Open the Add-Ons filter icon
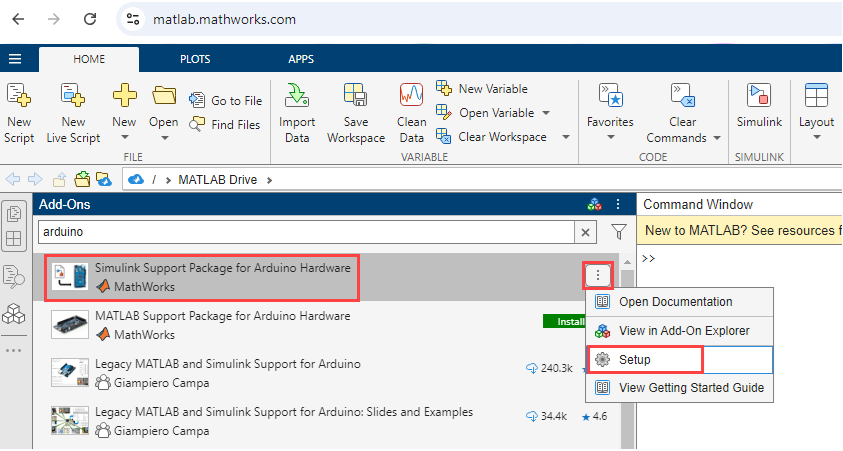This screenshot has height=451, width=843. 619,232
